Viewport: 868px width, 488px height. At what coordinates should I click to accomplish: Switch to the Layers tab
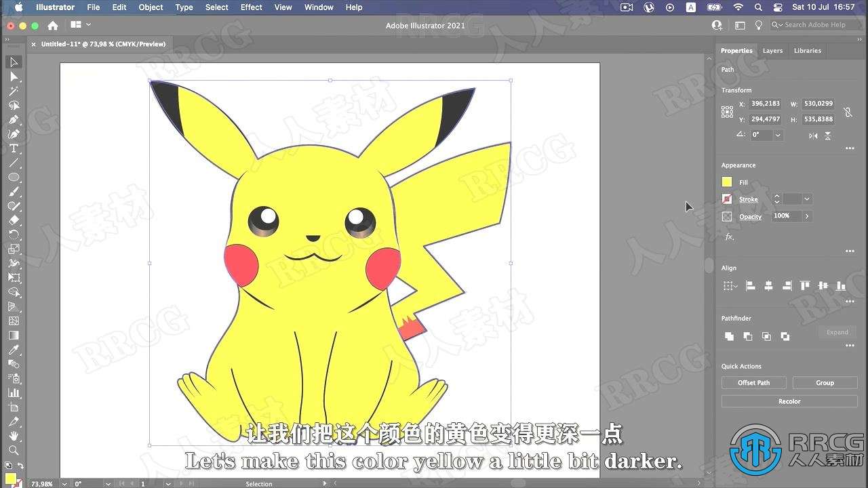pos(772,51)
